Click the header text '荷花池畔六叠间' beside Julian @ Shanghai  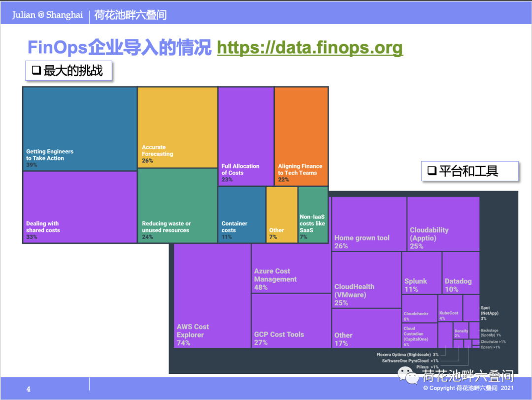click(x=130, y=15)
